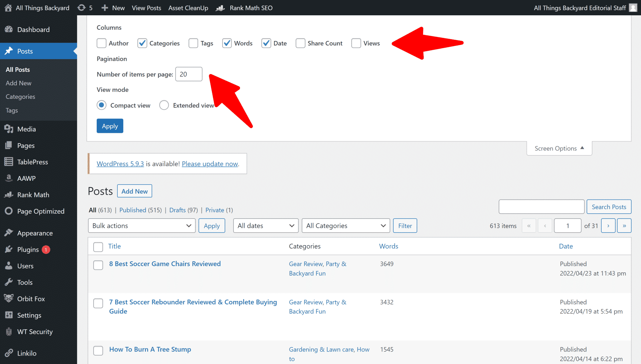The height and width of the screenshot is (364, 641).
Task: Click the updates refresh icon in admin bar
Action: (x=81, y=8)
